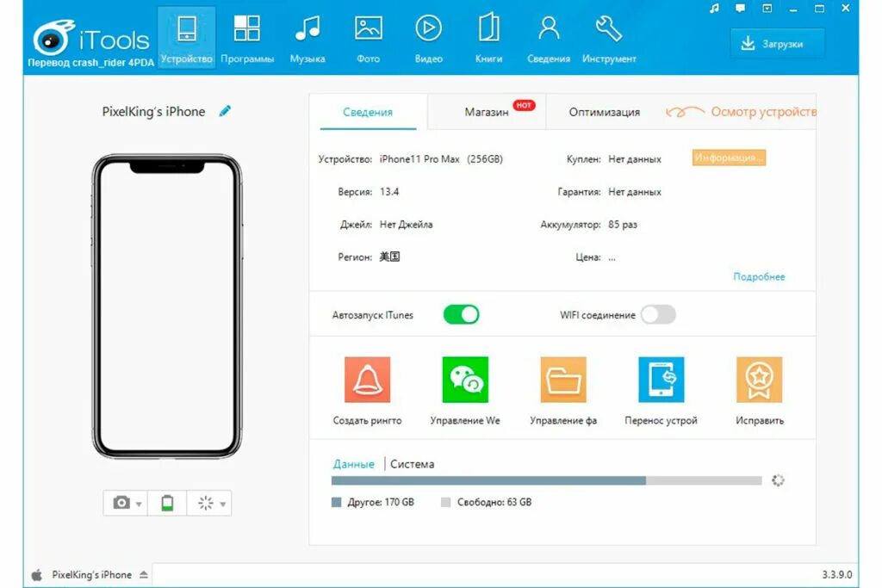The width and height of the screenshot is (882, 588).
Task: Switch to the Магазин tab
Action: pyautogui.click(x=487, y=112)
